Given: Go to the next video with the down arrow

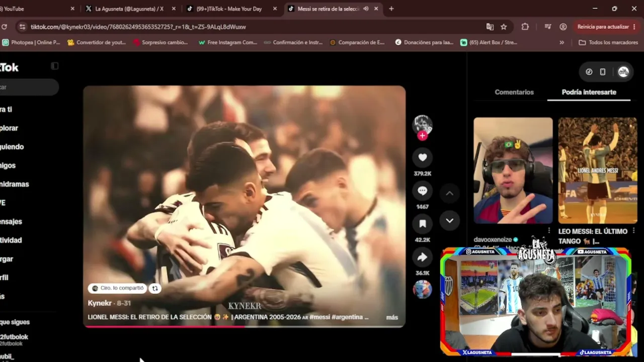Looking at the screenshot, I should (449, 220).
